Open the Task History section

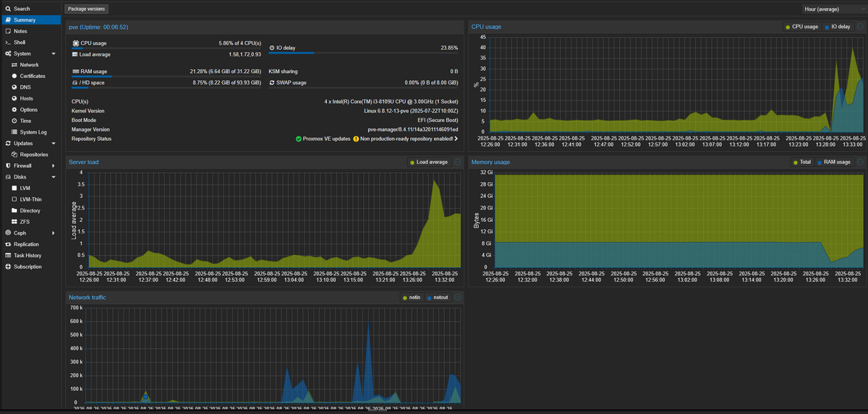pos(27,255)
